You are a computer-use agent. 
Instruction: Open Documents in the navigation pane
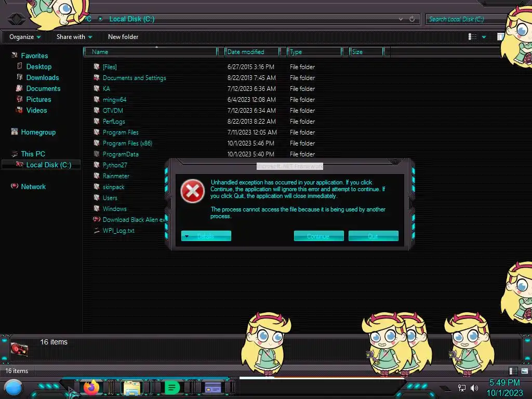point(43,88)
